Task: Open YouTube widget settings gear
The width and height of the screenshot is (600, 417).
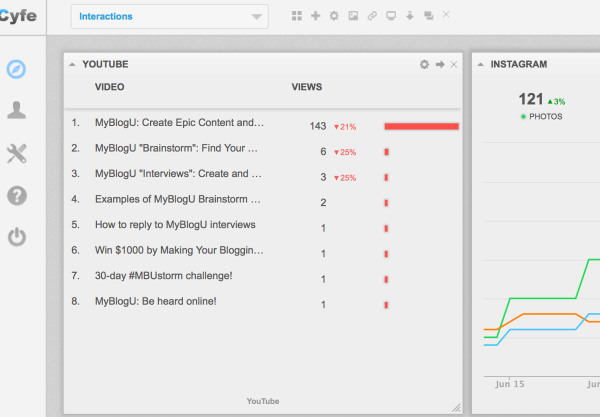Action: click(424, 64)
